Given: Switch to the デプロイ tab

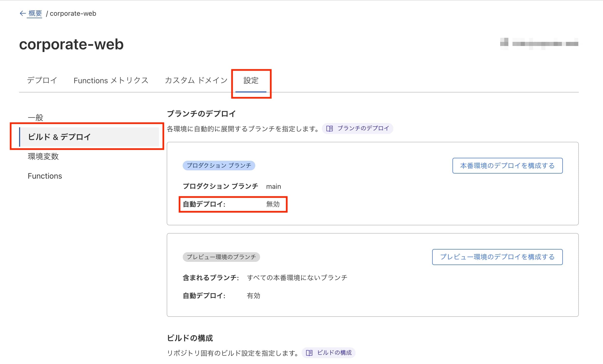Looking at the screenshot, I should coord(42,80).
